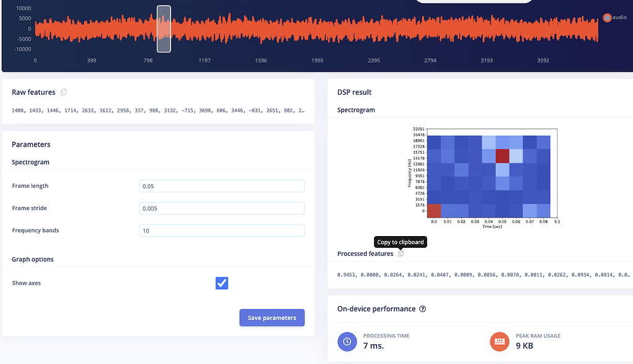
Task: Click the Raw features heading
Action: pyautogui.click(x=33, y=92)
